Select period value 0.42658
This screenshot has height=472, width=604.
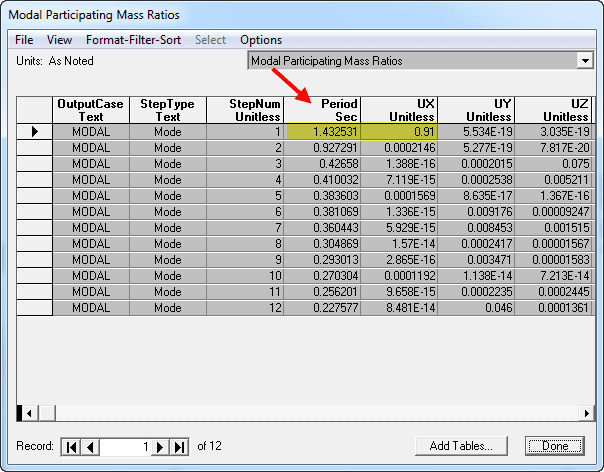click(322, 164)
